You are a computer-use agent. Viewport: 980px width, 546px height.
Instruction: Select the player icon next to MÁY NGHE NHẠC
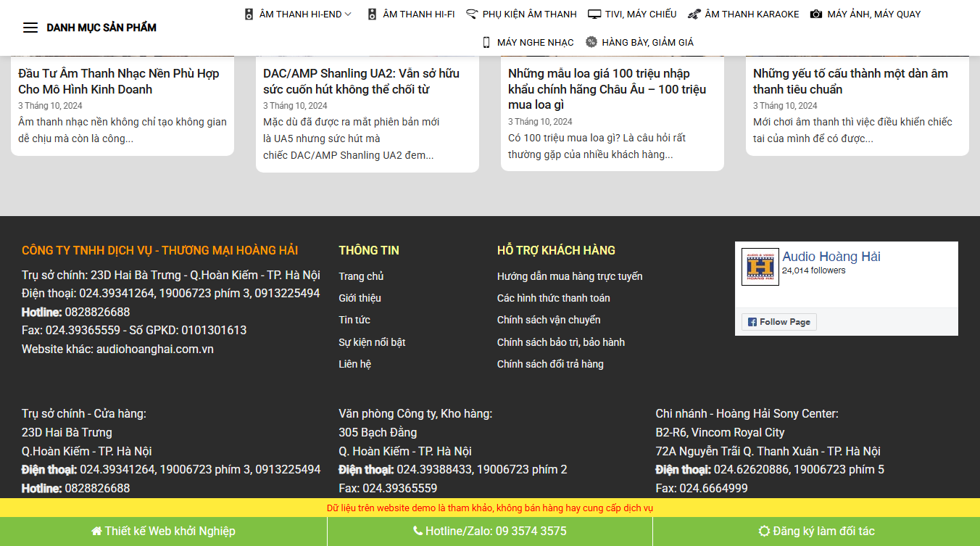tap(486, 42)
